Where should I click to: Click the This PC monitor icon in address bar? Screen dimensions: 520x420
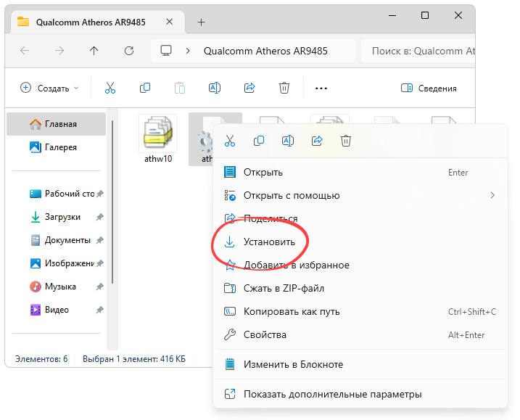click(166, 51)
